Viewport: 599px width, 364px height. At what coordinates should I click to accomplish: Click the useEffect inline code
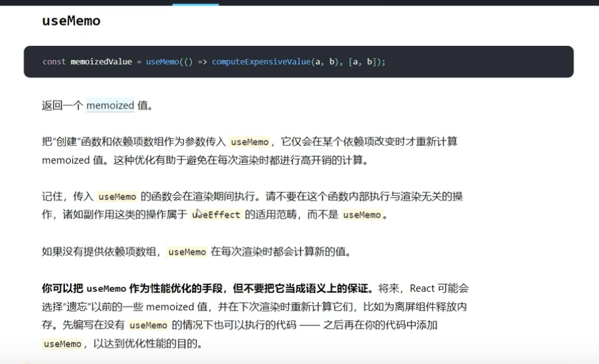(x=216, y=215)
